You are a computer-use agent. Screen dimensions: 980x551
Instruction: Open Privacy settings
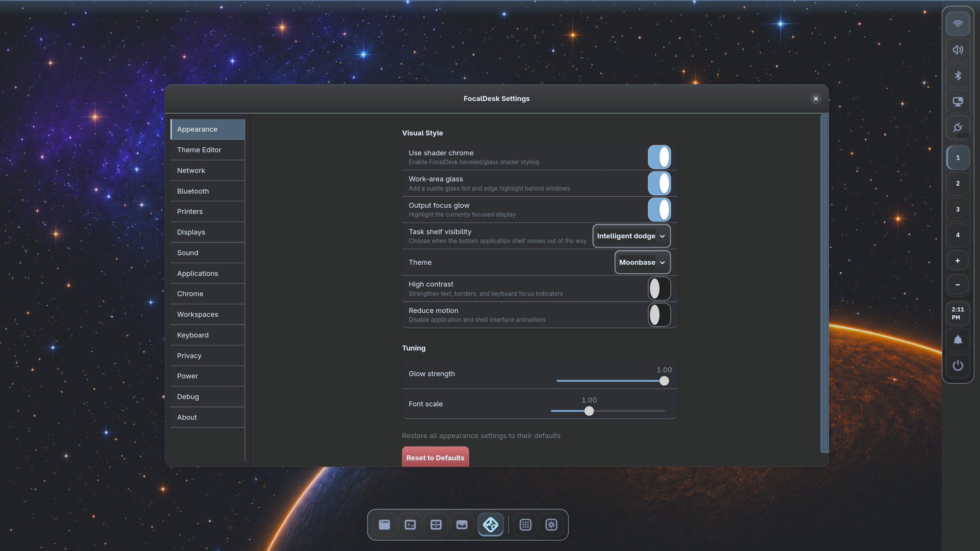coord(207,356)
